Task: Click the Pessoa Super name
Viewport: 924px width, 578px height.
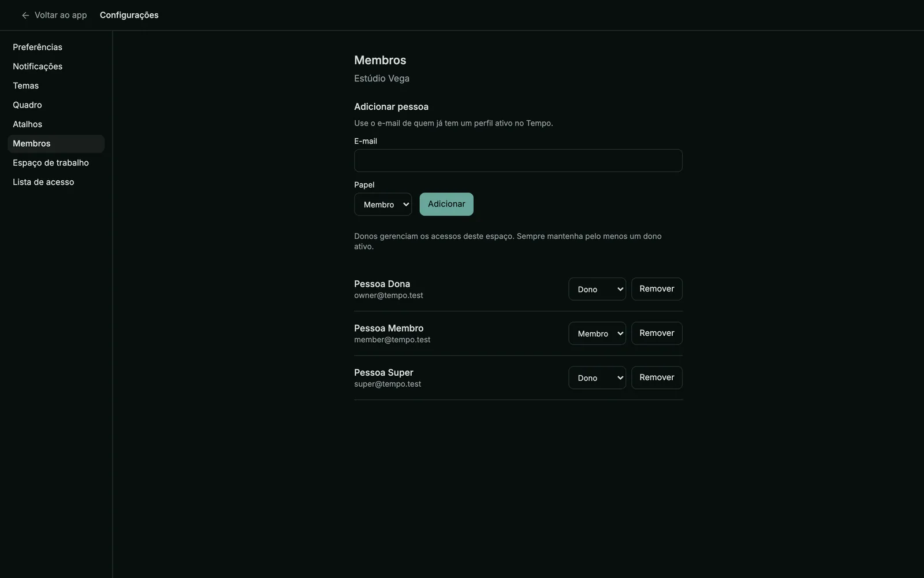Action: pos(383,373)
